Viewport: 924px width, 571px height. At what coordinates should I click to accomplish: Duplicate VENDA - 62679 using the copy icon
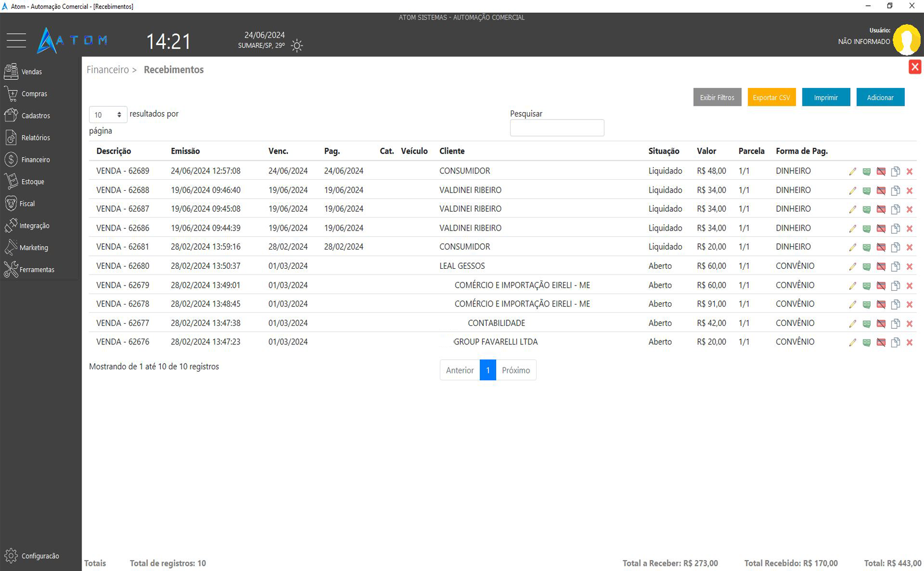click(x=895, y=285)
